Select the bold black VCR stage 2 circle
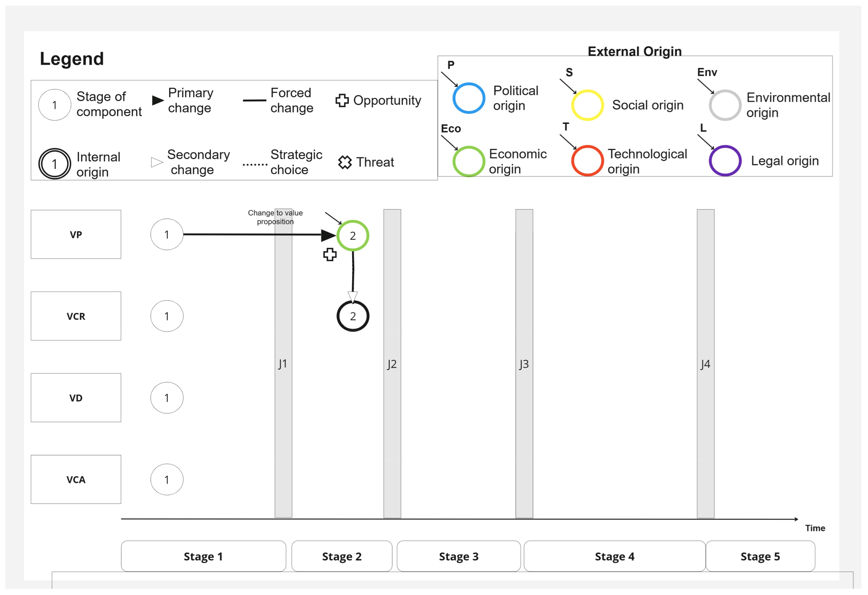868x595 pixels. tap(353, 316)
